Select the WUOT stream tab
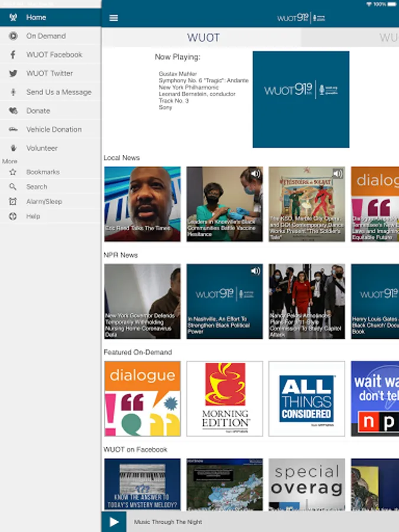Screen dimensions: 399x532 (x=203, y=37)
